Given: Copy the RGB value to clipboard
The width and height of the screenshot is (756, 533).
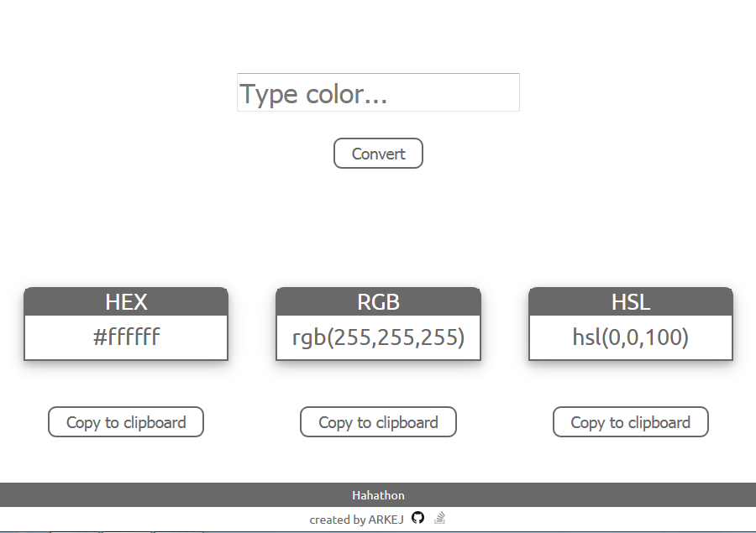Looking at the screenshot, I should pos(378,422).
